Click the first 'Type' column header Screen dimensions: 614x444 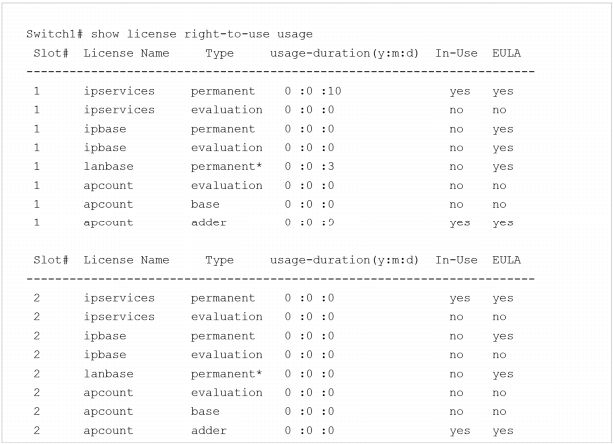[219, 54]
